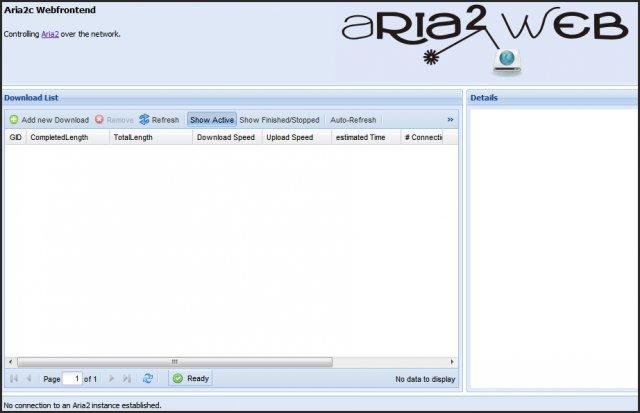Click the green Add new Download icon
Screen dimensions: 640x413
(x=14, y=120)
